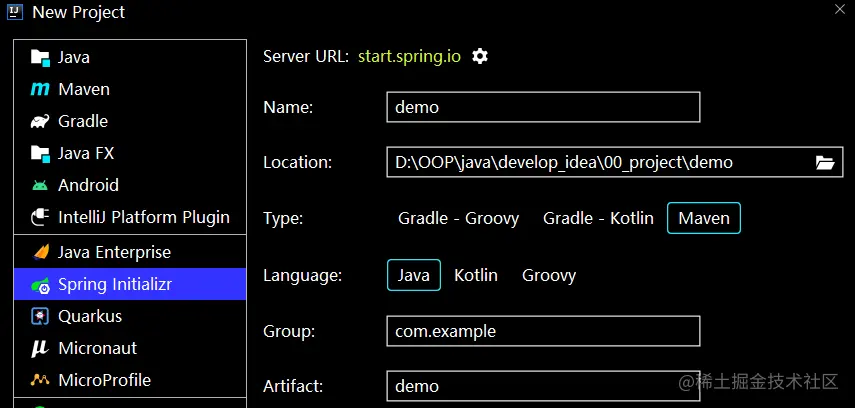Choose Kotlin as the language
This screenshot has width=855, height=408.
476,275
